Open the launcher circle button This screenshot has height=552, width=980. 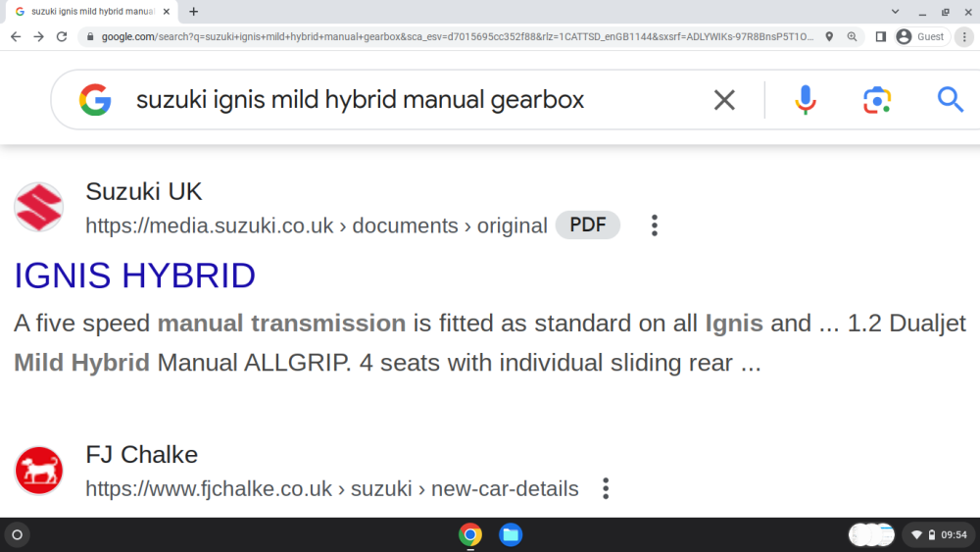[18, 534]
